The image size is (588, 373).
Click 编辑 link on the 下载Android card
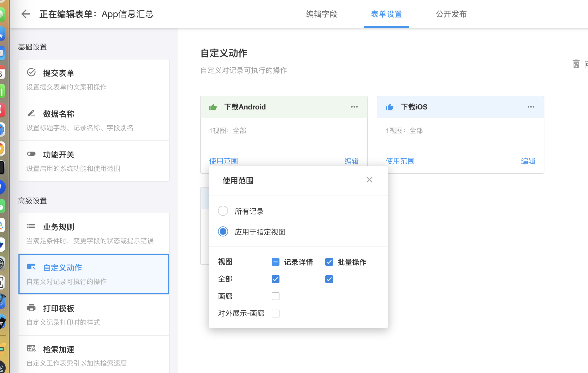[x=352, y=161]
